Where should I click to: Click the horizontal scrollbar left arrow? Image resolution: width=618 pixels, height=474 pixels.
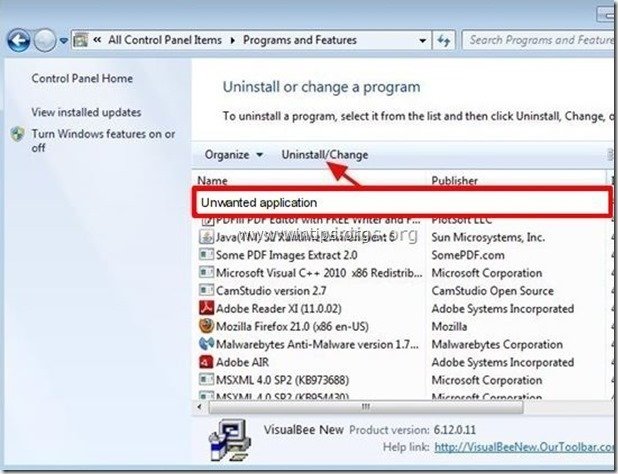pyautogui.click(x=199, y=407)
